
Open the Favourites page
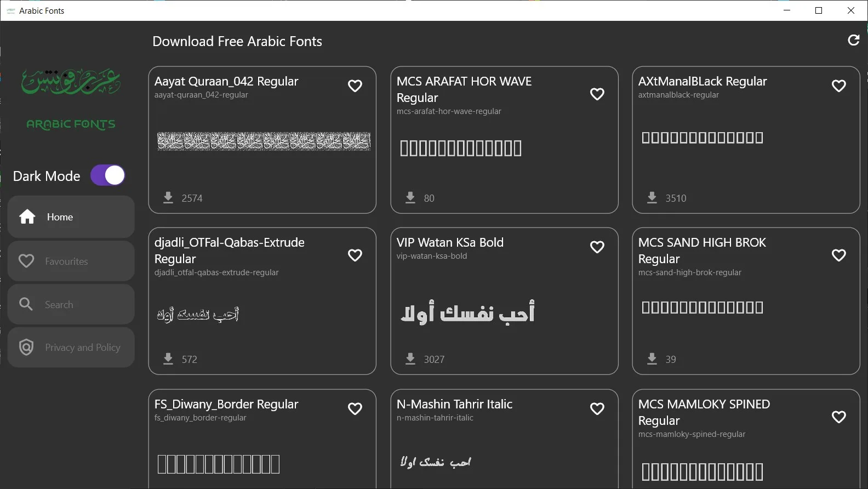pos(71,261)
